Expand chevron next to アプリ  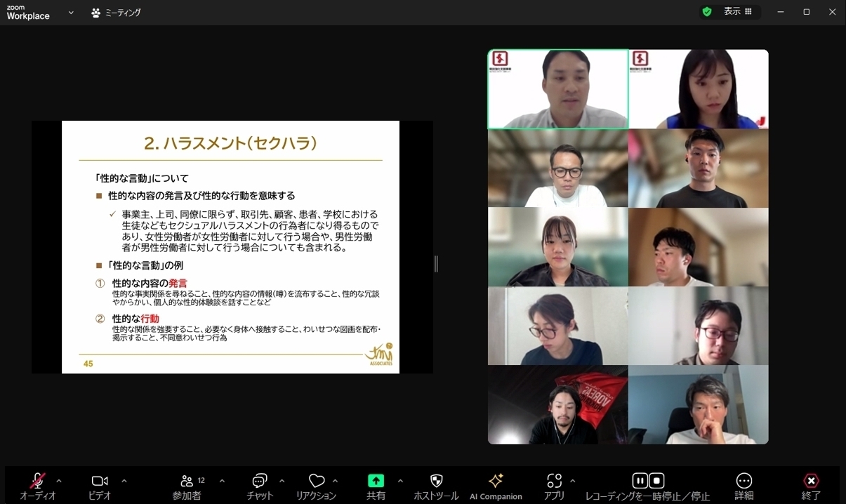pyautogui.click(x=573, y=481)
